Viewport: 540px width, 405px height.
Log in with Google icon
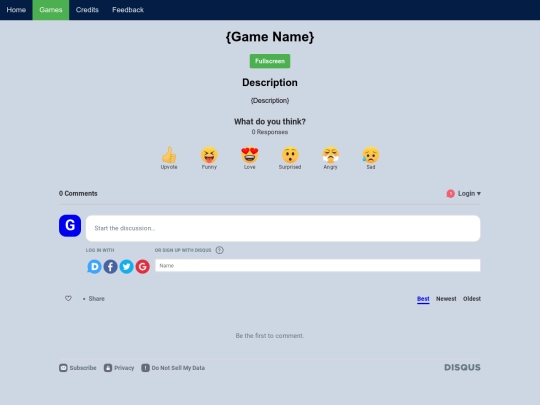pos(143,267)
